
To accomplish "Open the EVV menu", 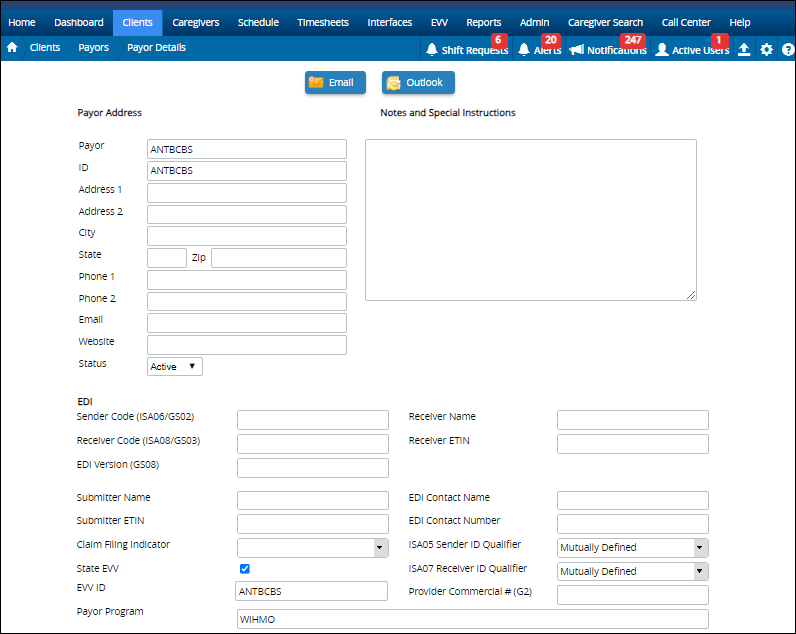I will (439, 22).
